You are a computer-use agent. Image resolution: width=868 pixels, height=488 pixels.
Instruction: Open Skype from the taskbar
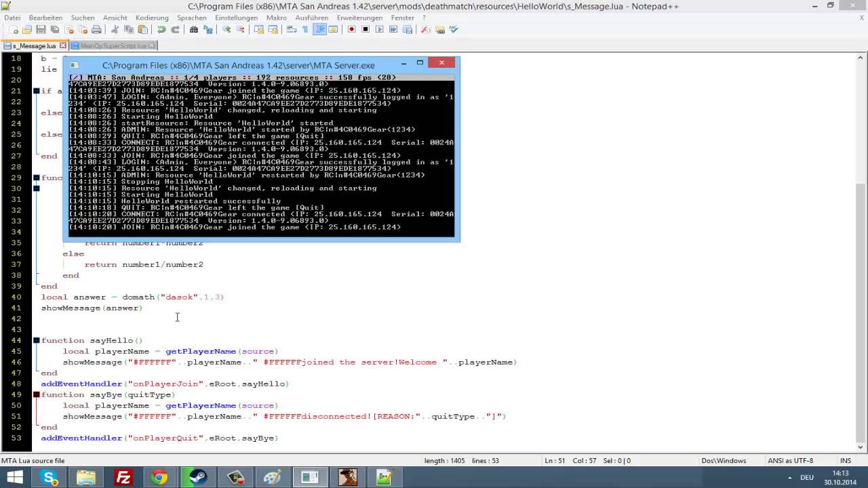click(50, 478)
